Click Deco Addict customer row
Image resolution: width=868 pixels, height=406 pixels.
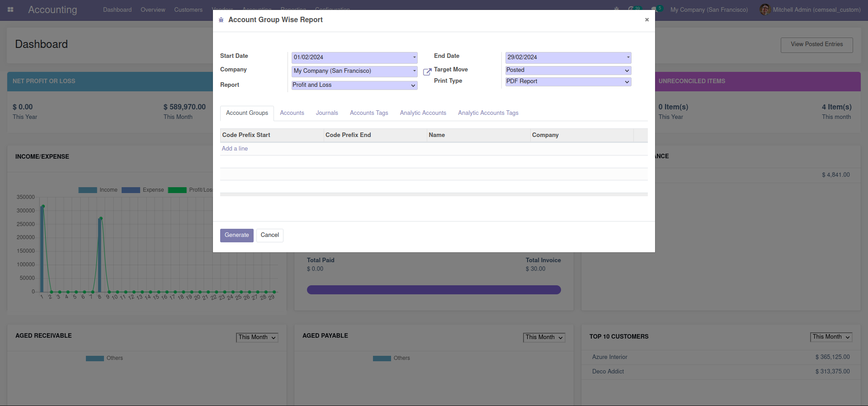tap(721, 372)
